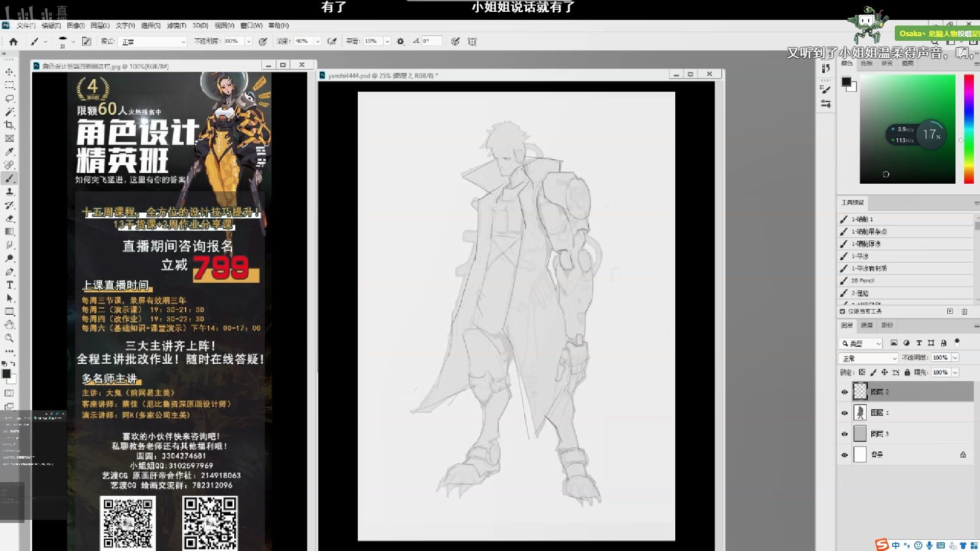Toggle pressure for opacity button
The image size is (980, 551).
tap(263, 41)
